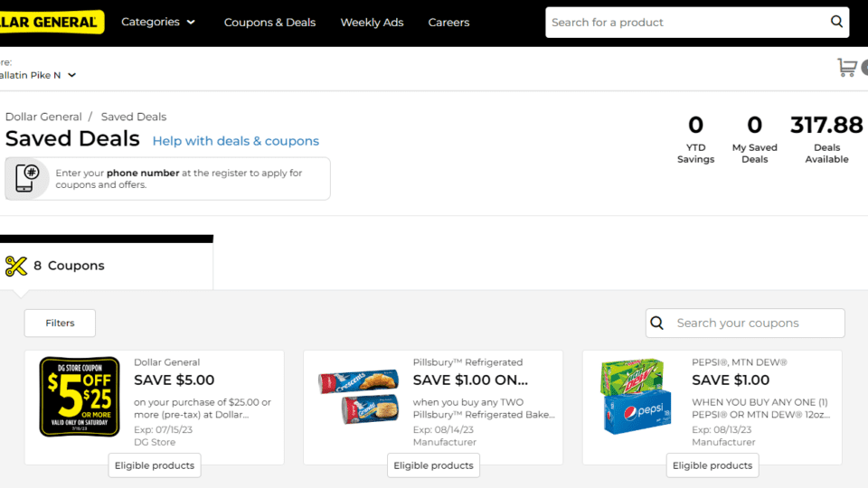Viewport: 868px width, 488px height.
Task: Click the My Saved Deals counter
Action: point(754,139)
